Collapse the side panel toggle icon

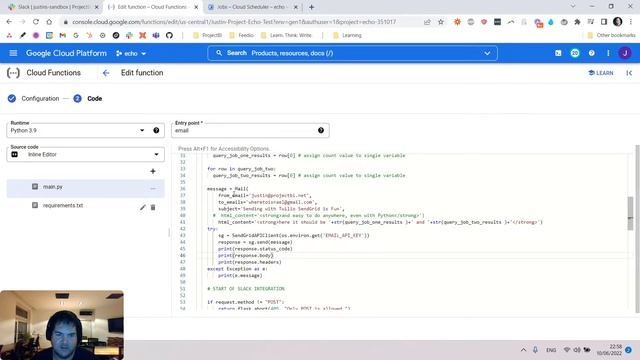click(x=629, y=73)
